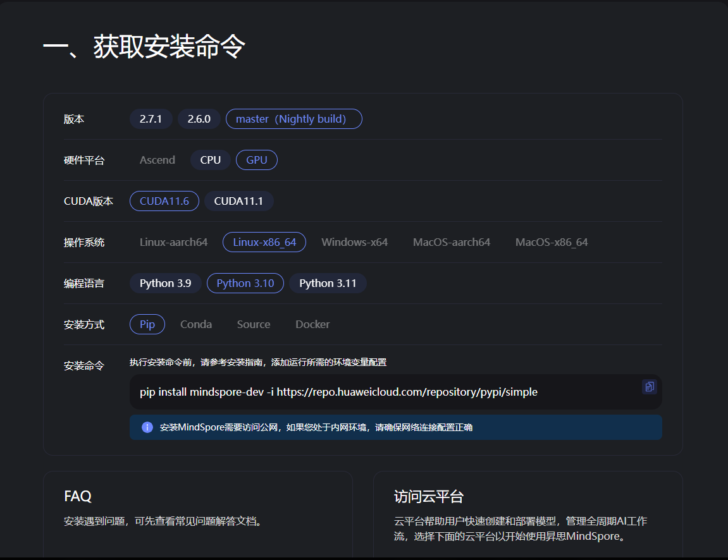
Task: Click the 安装遇到问题 FAQ description text
Action: (165, 521)
